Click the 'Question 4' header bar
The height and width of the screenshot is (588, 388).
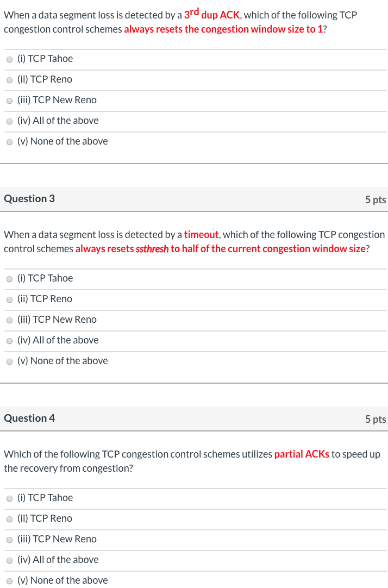point(29,418)
